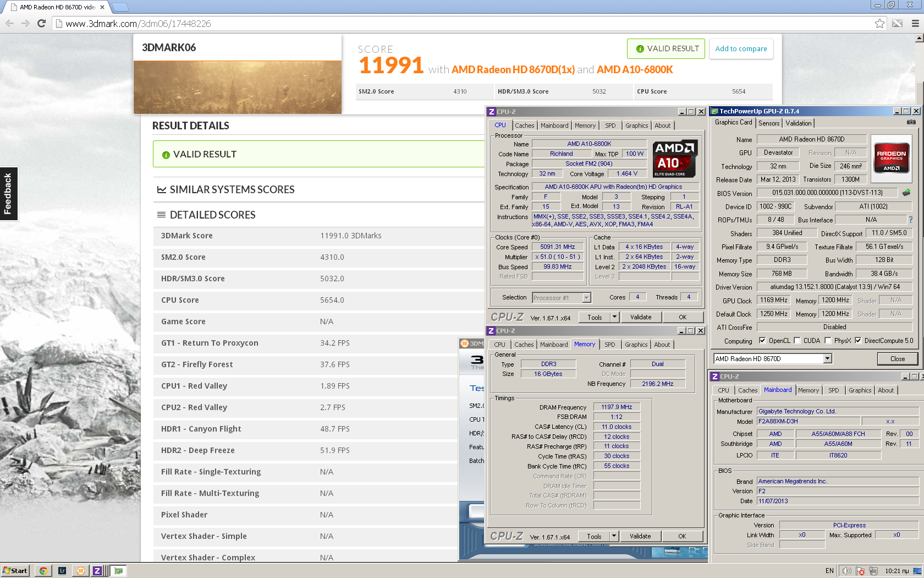
Task: Toggle the PhysX checkbox in GPU-Z
Action: (828, 340)
